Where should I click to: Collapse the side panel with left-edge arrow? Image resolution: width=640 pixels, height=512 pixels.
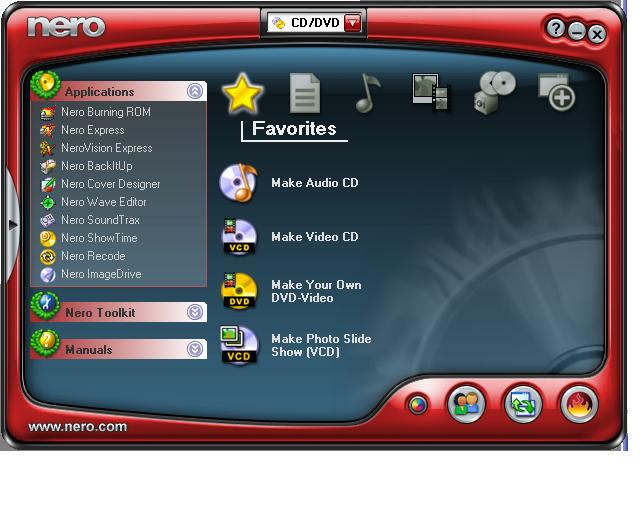click(x=12, y=224)
